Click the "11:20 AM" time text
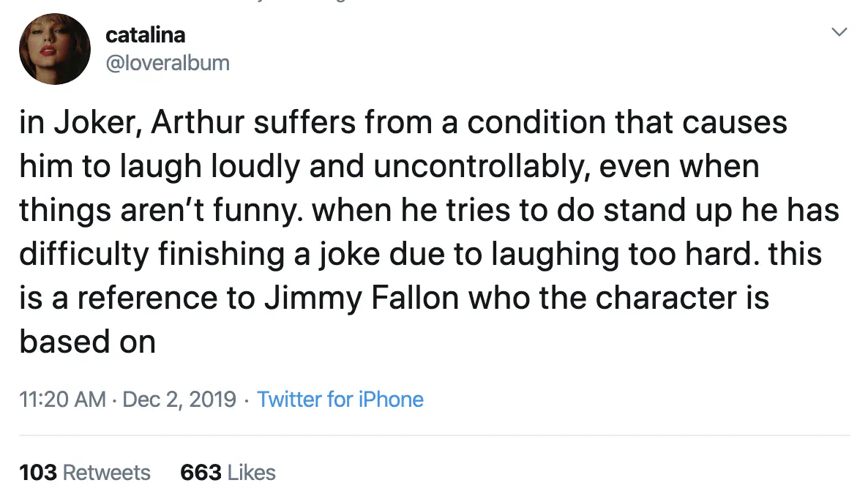This screenshot has height=502, width=868. click(63, 400)
